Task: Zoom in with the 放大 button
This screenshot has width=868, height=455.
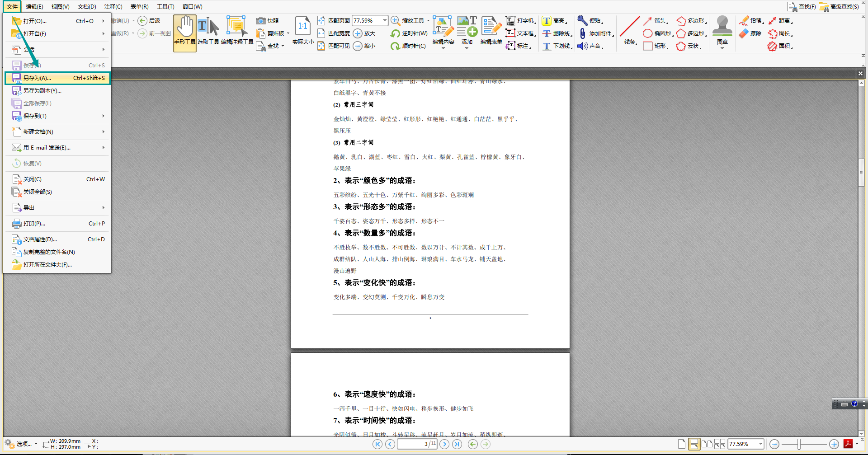Action: pos(364,33)
